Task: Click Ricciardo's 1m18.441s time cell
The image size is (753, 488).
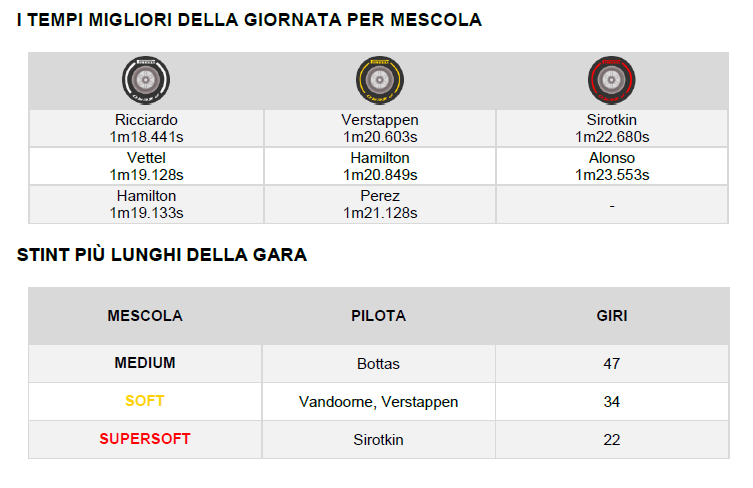Action: pyautogui.click(x=146, y=128)
